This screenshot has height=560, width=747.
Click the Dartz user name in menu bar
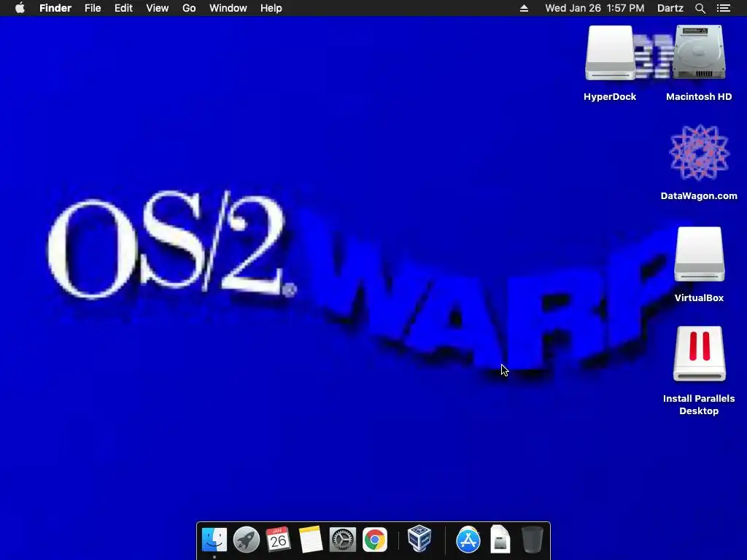click(x=670, y=8)
